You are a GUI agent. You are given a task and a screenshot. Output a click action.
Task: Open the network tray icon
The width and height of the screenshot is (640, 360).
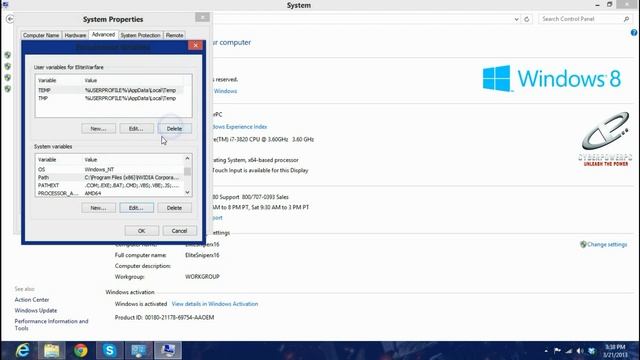[x=568, y=351]
